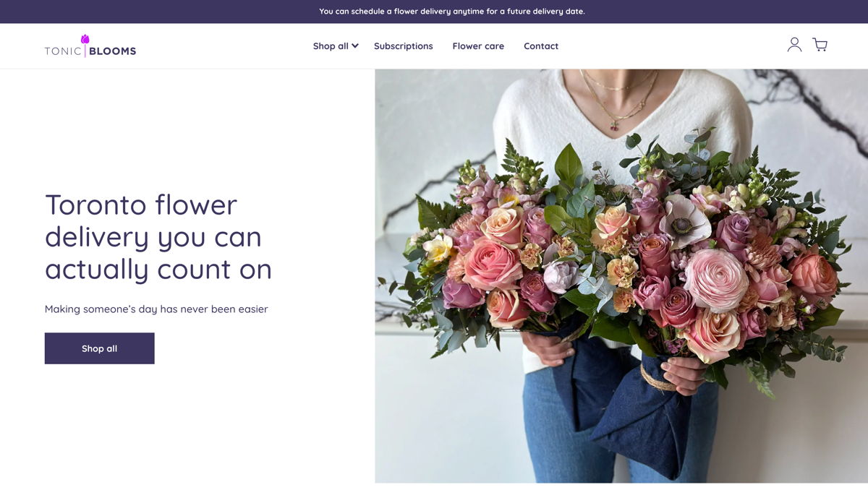The image size is (868, 490).
Task: Go to the Flower care page
Action: coord(478,46)
